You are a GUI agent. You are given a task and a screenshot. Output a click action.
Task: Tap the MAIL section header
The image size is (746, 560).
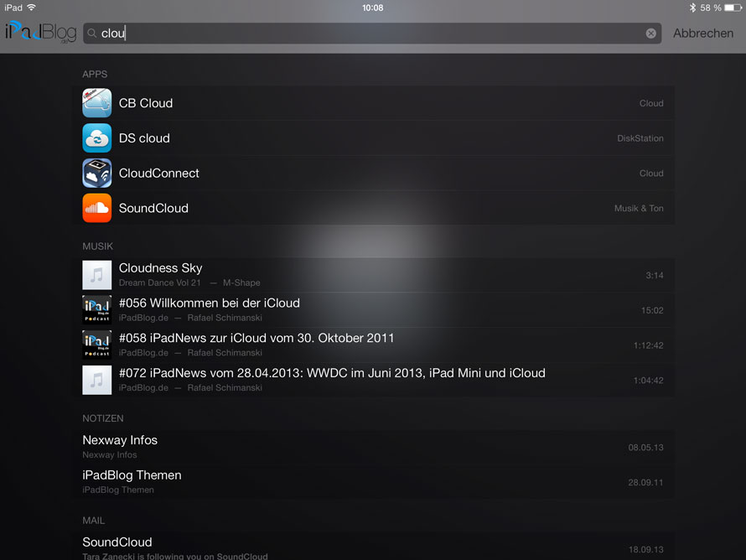[93, 521]
